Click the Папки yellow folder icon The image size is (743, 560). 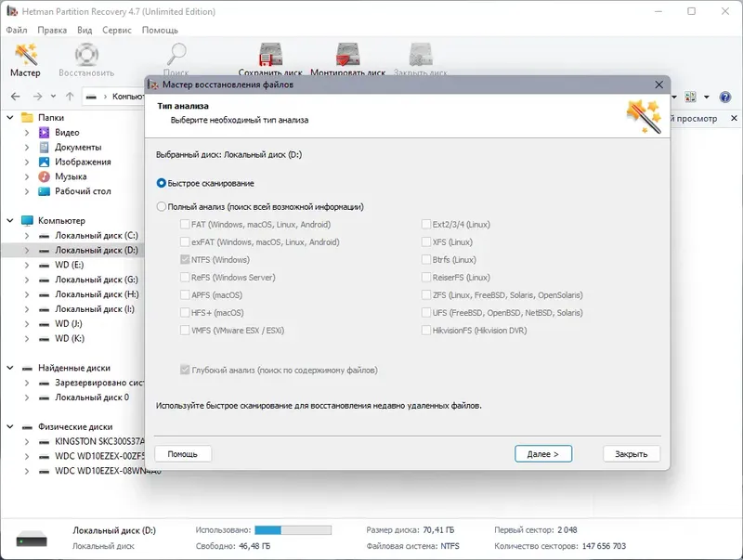click(x=27, y=118)
